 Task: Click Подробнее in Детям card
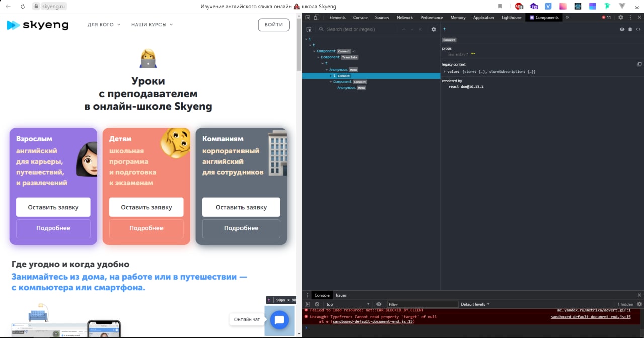[146, 228]
